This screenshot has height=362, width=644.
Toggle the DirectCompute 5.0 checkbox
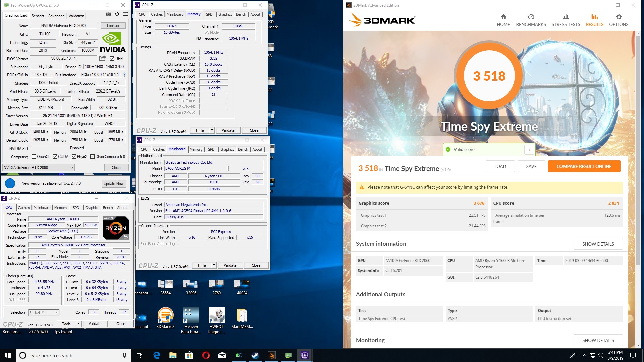point(92,157)
